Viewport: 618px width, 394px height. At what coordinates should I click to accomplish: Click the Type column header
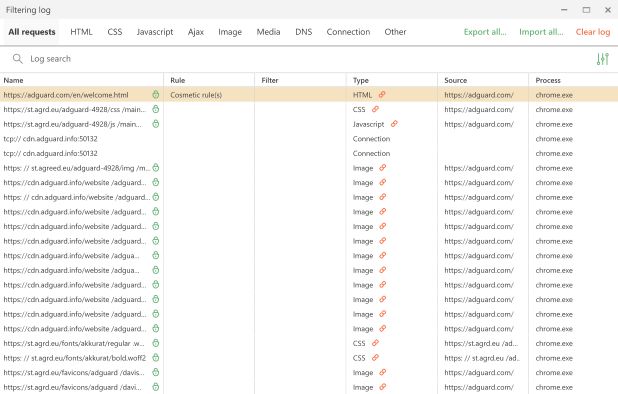pyautogui.click(x=361, y=80)
